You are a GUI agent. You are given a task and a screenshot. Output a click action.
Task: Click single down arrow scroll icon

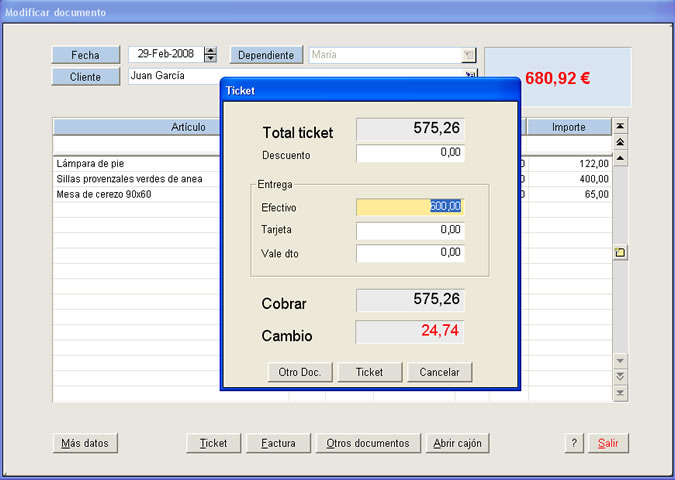620,360
